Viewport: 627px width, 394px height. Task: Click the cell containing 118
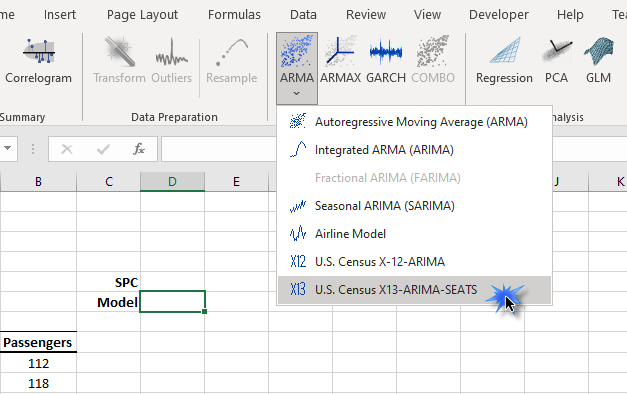tap(38, 383)
